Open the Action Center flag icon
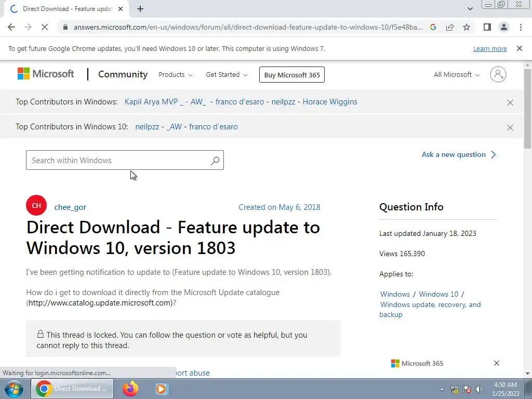This screenshot has width=532, height=399. click(467, 389)
